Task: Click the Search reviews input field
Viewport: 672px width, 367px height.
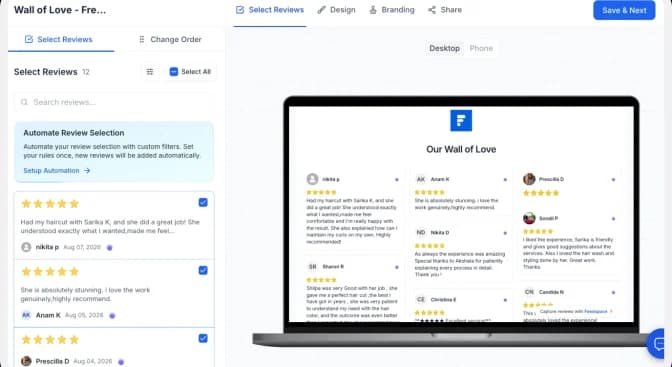Action: click(114, 102)
